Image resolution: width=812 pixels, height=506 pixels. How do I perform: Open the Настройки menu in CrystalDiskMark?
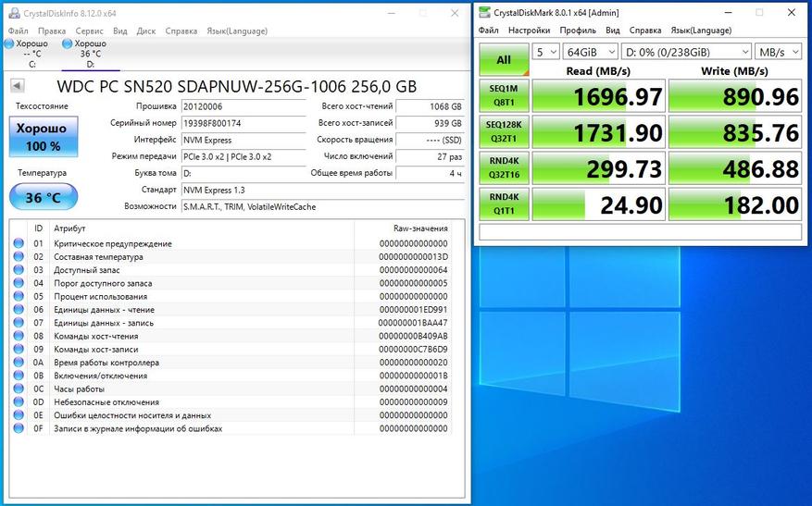(x=529, y=31)
